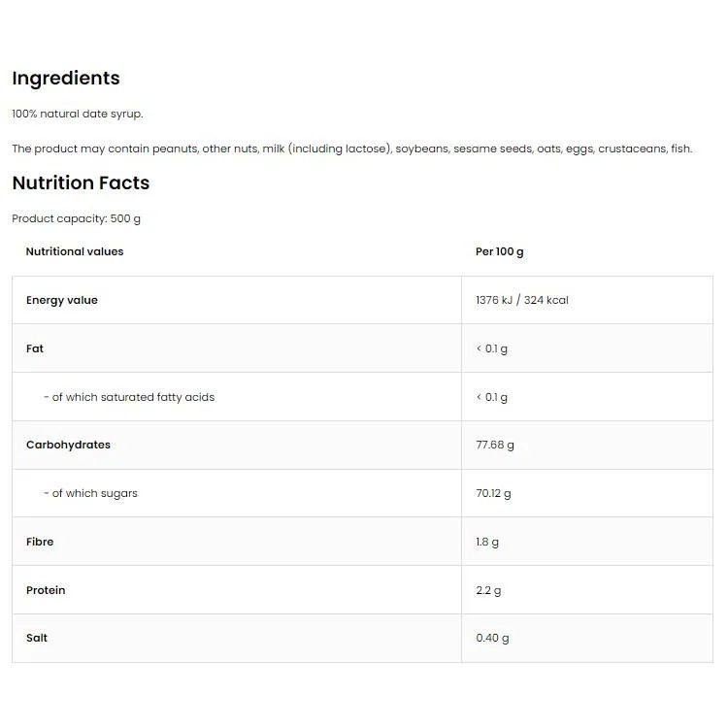Click the 'Per 100 g' column header
This screenshot has width=728, height=728.
(x=500, y=252)
